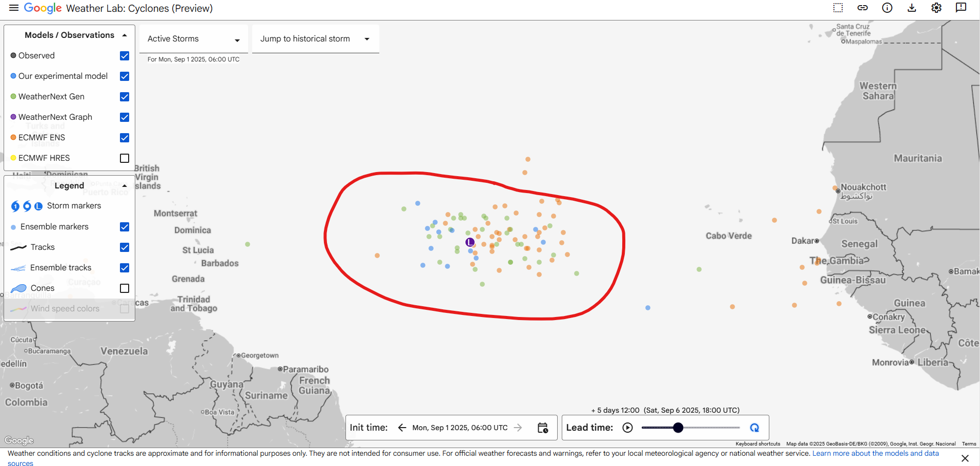Click the orange ensemble dot near Nouakchott

835,188
